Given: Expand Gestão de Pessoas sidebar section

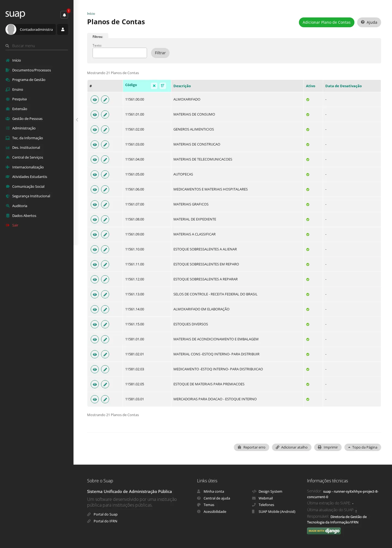Looking at the screenshot, I should click(x=27, y=119).
